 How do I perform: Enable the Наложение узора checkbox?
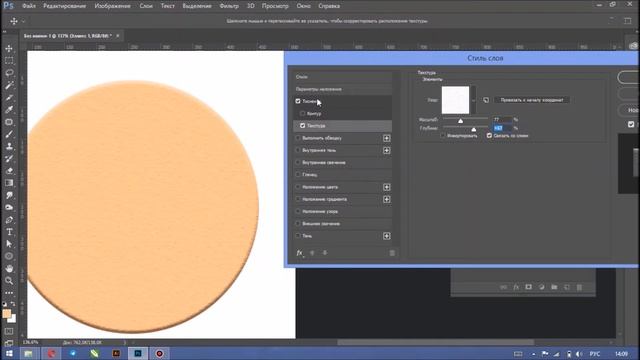click(x=298, y=211)
